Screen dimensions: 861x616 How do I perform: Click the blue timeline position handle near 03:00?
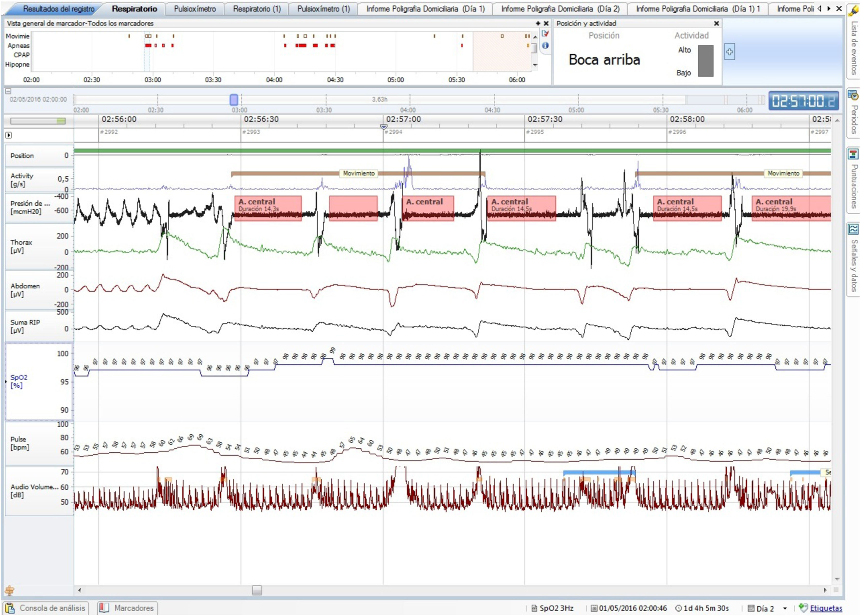(x=234, y=100)
